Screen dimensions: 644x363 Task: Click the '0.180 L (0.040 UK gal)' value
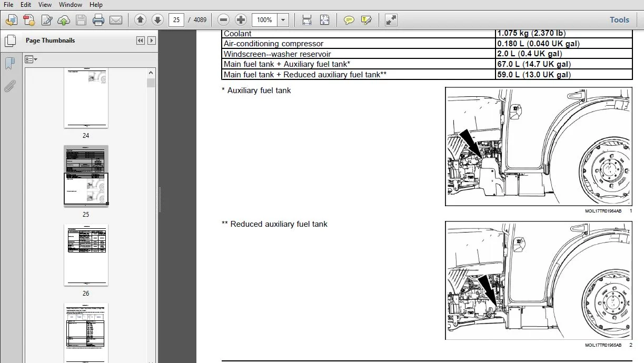click(x=538, y=44)
